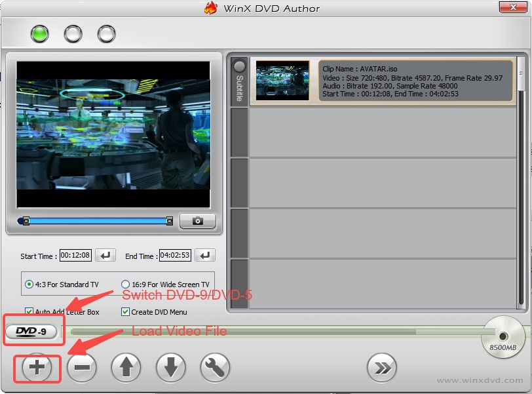This screenshot has height=394, width=532.
Task: Disable the Auto Add Letter Box checkbox
Action: click(x=29, y=311)
